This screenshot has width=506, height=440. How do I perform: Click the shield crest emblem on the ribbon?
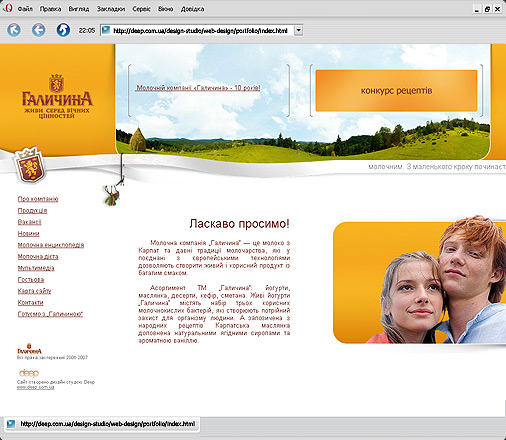[29, 166]
